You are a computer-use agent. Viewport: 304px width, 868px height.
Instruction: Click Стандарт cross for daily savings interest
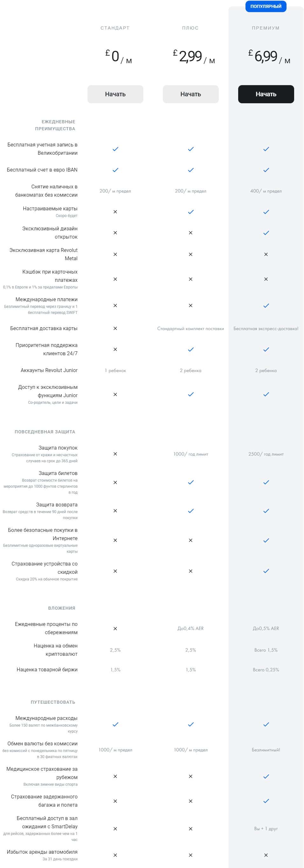click(115, 628)
